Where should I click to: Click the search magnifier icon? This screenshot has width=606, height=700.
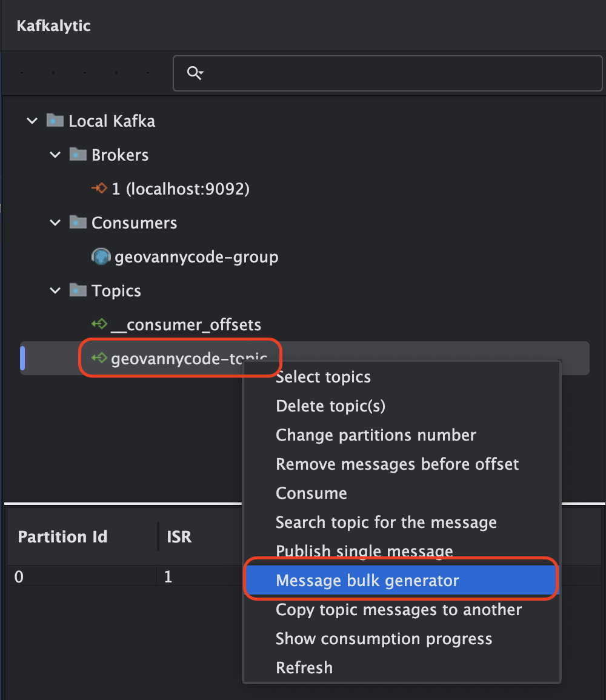tap(195, 73)
